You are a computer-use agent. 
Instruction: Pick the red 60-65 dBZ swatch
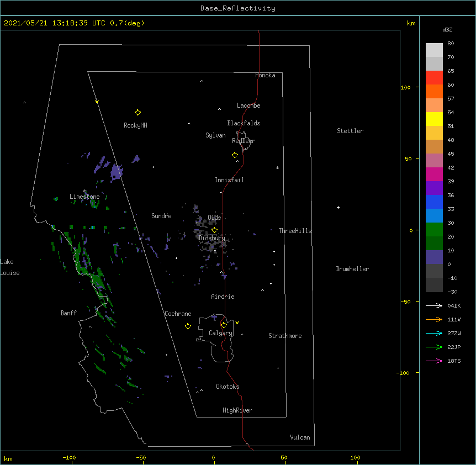[434, 78]
